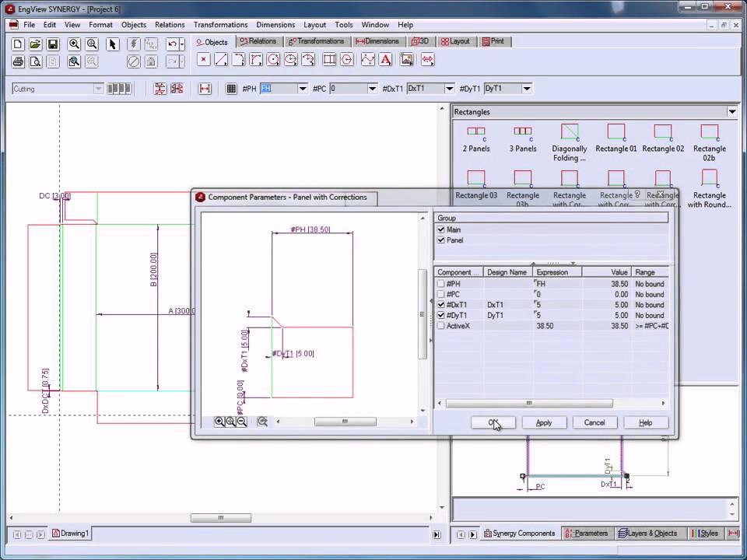Click the Expression column header
Screen dimensions: 747x560
[557, 272]
